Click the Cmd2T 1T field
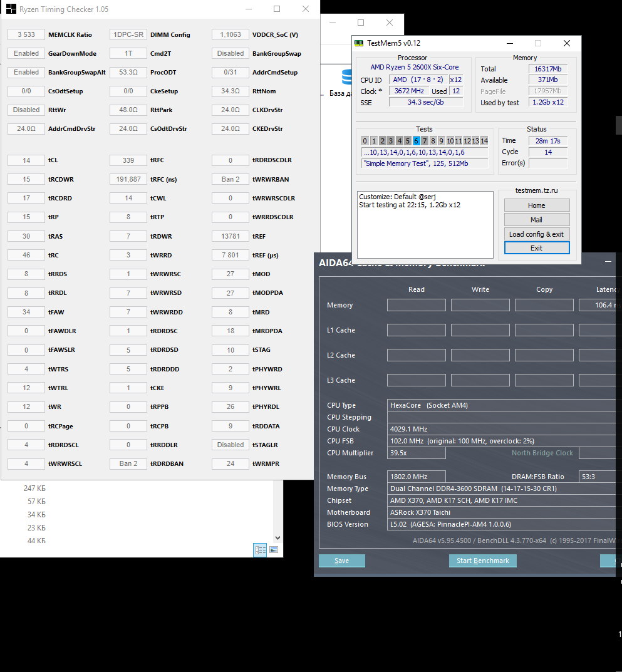Viewport: 622px width, 672px height. pyautogui.click(x=128, y=54)
